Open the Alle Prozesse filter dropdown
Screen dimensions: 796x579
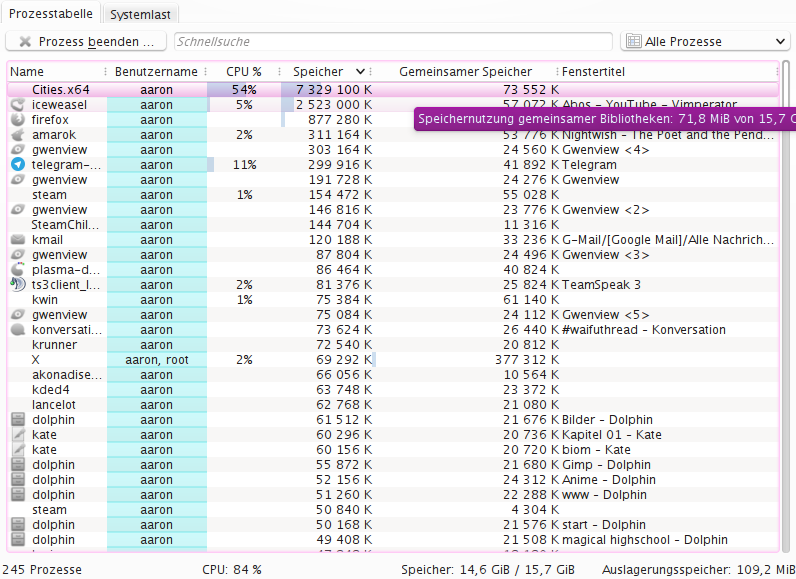coord(705,41)
